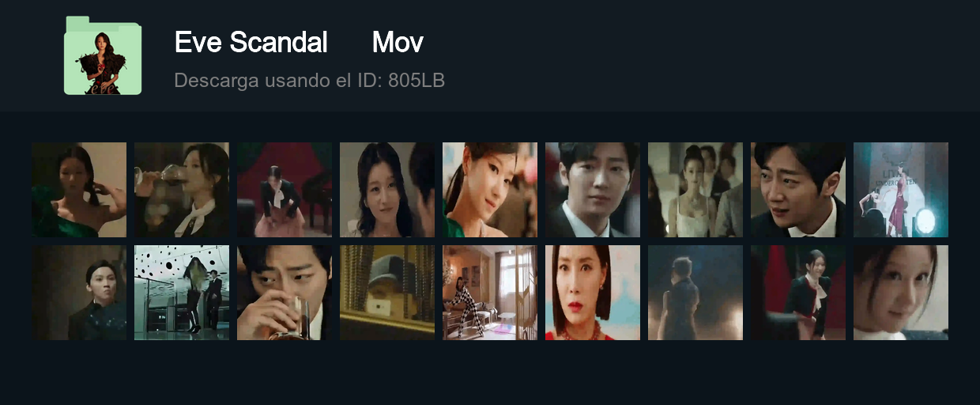Select the Mov label in header
980x405 pixels.
click(x=398, y=43)
